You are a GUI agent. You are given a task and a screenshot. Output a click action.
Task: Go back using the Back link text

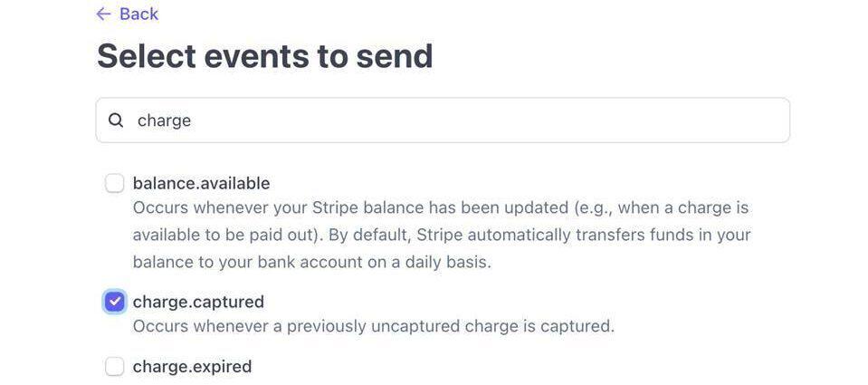(x=138, y=14)
